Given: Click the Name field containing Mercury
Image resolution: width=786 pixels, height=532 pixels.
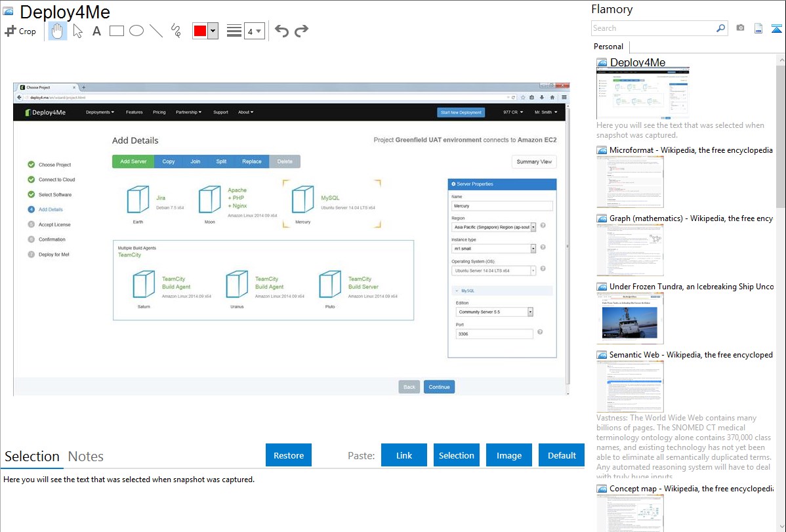Looking at the screenshot, I should (502, 206).
